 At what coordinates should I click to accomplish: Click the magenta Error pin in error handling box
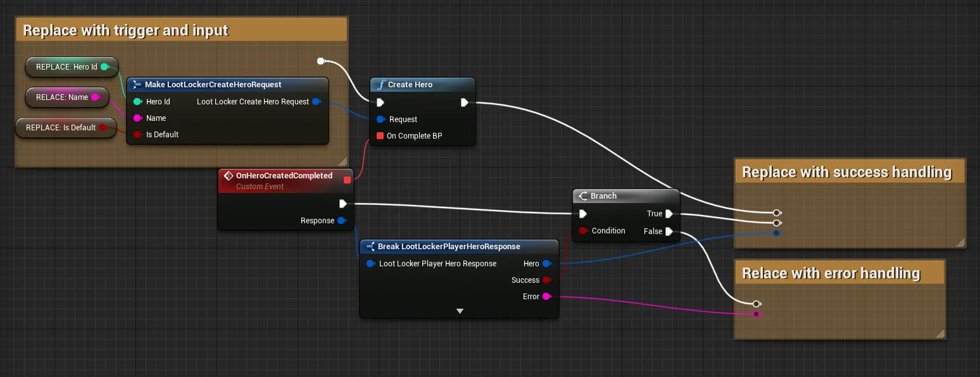pyautogui.click(x=756, y=314)
